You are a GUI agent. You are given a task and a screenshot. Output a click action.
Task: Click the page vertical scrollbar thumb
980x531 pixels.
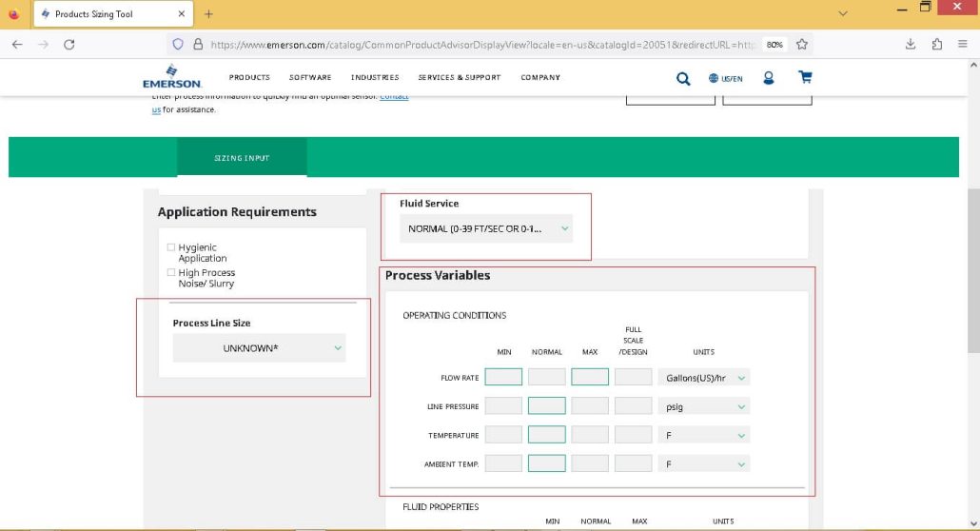pyautogui.click(x=973, y=270)
